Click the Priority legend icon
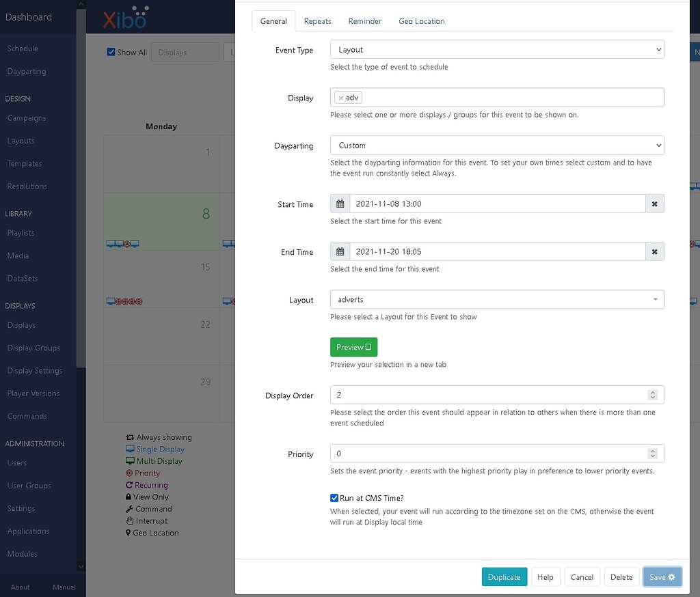 coord(130,473)
